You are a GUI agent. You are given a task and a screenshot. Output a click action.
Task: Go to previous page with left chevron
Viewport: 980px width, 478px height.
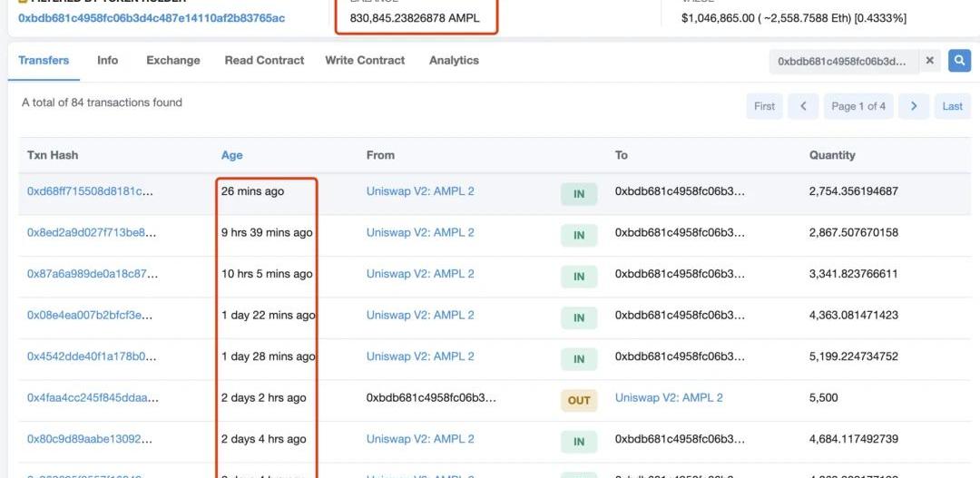pyautogui.click(x=803, y=106)
